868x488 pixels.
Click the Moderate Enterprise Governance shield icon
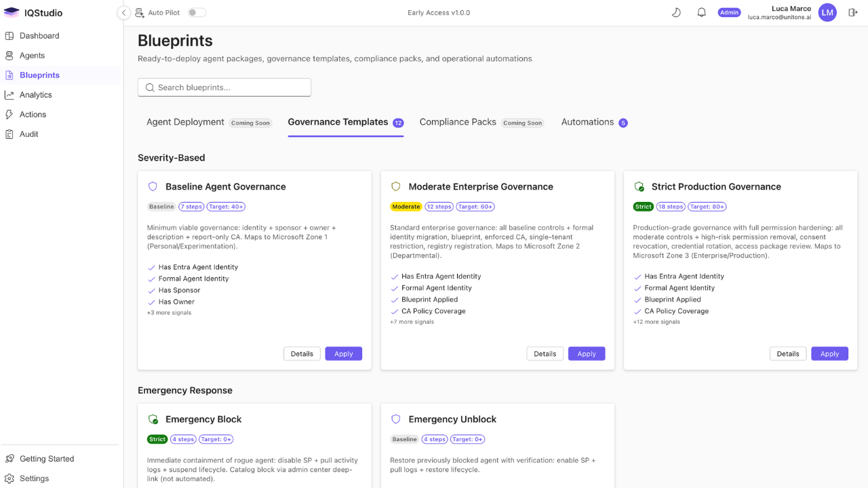(x=396, y=186)
